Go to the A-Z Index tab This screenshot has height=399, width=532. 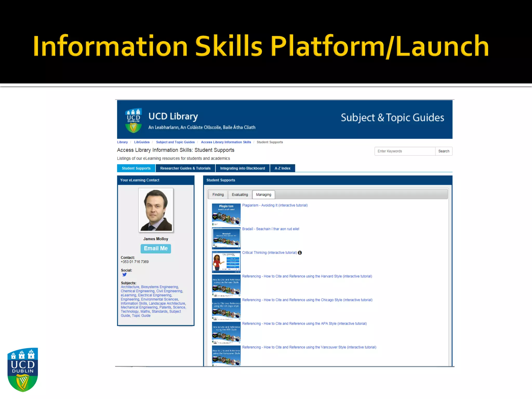282,168
